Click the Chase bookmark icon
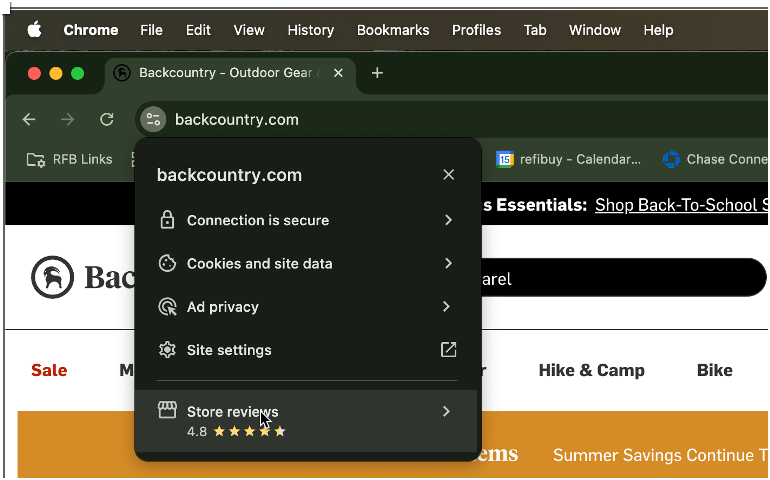The image size is (770, 480). coord(671,159)
